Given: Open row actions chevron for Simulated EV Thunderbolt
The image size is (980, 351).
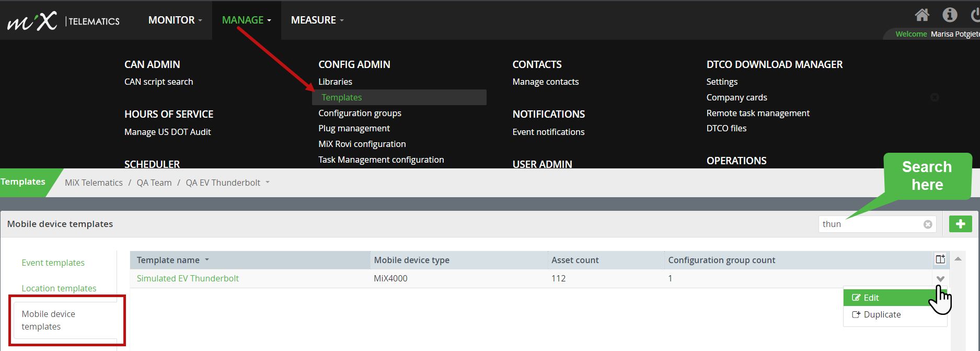Looking at the screenshot, I should 940,279.
